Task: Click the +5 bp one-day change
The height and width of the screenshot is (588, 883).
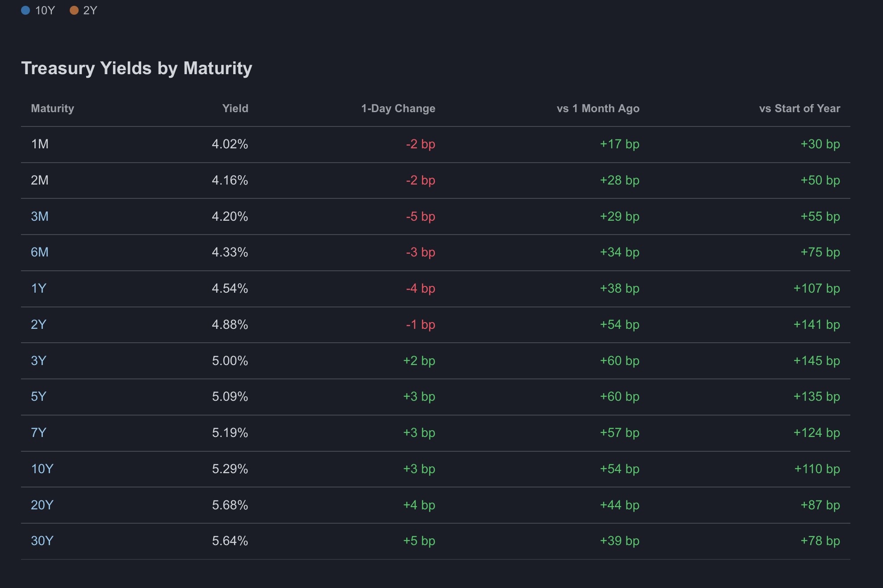Action: tap(419, 541)
